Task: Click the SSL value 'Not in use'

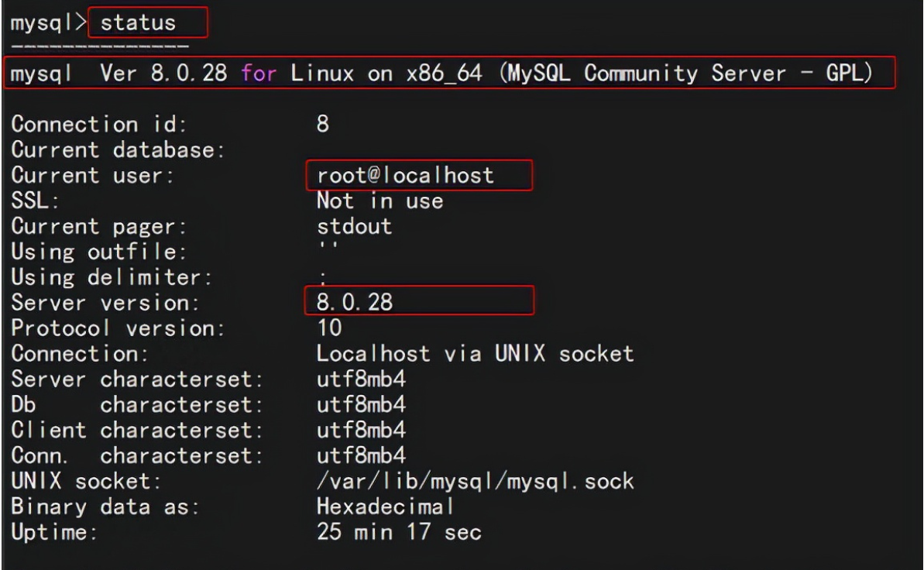Action: point(380,201)
